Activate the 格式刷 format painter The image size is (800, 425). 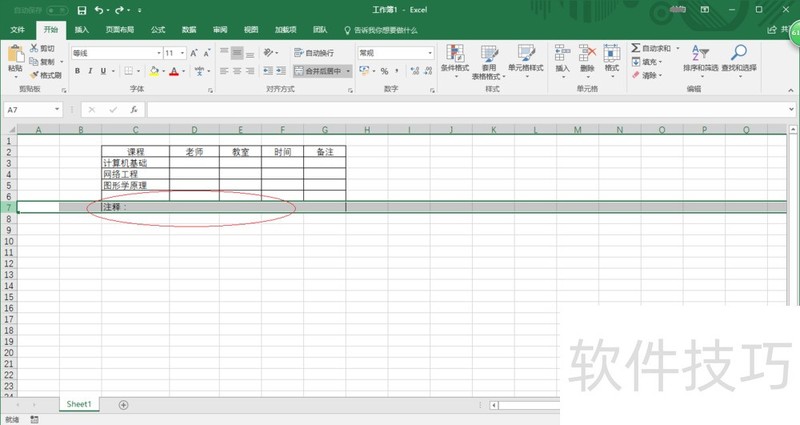[45, 75]
